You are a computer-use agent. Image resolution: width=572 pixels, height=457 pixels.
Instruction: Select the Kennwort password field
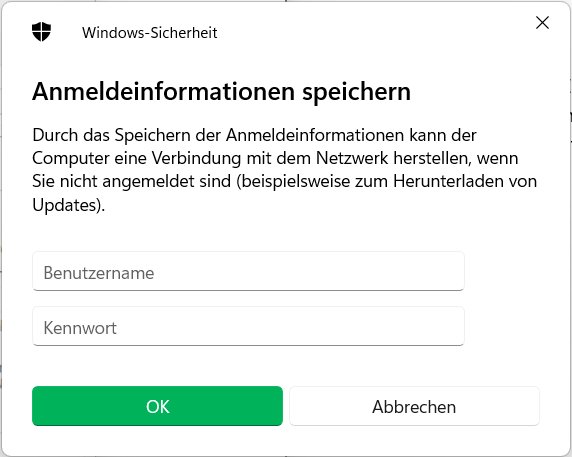point(248,326)
